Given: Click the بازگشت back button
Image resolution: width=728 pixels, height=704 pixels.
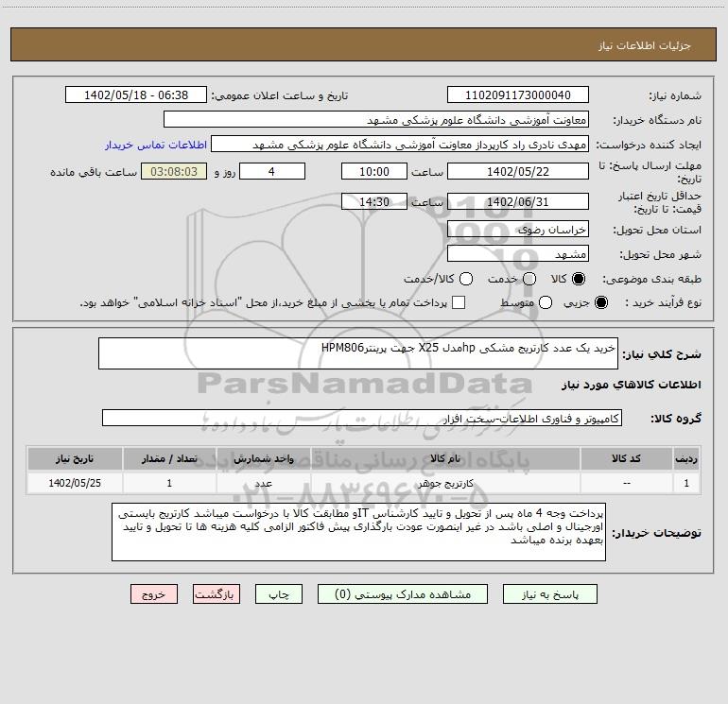Looking at the screenshot, I should 217,594.
